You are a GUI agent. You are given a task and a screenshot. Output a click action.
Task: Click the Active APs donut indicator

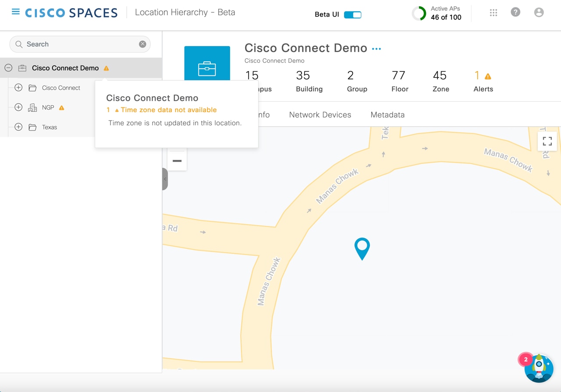[419, 14]
